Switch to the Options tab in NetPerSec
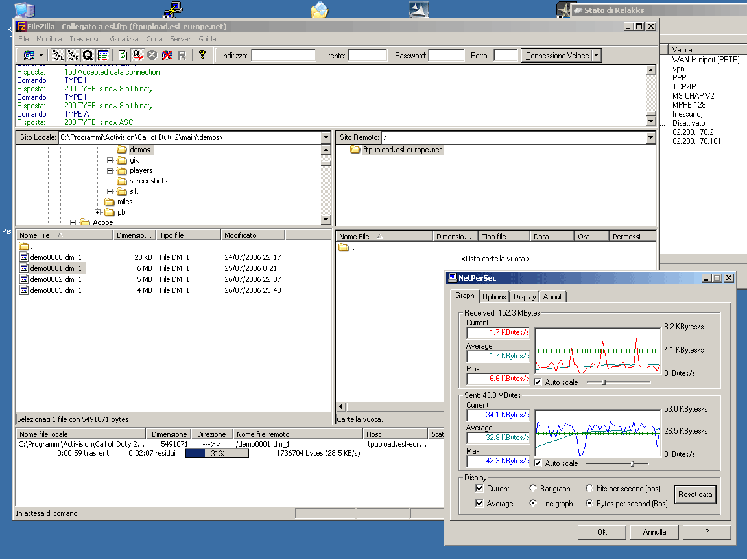This screenshot has height=560, width=747. coord(494,297)
